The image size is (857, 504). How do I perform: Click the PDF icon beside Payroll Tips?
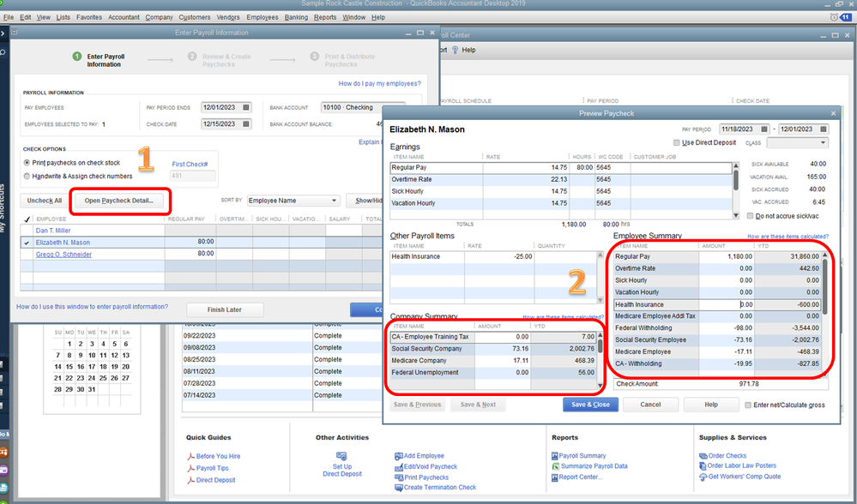click(x=190, y=469)
